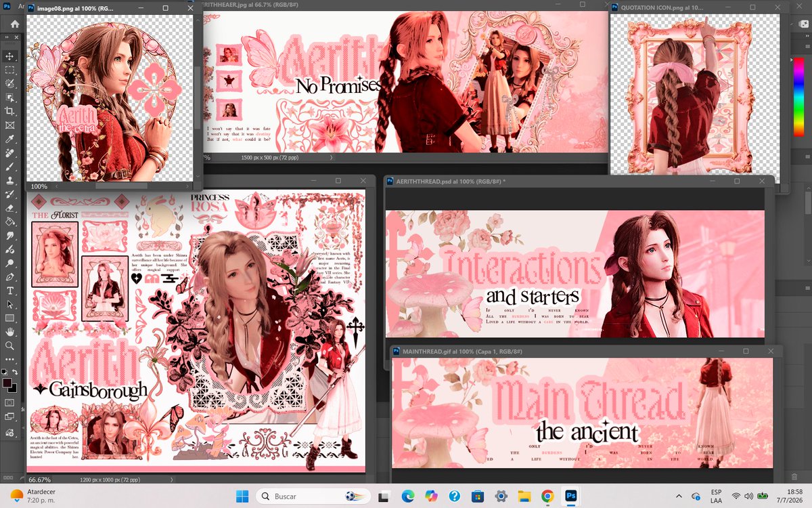Select the Smudge tool
812x508 pixels.
(10, 236)
